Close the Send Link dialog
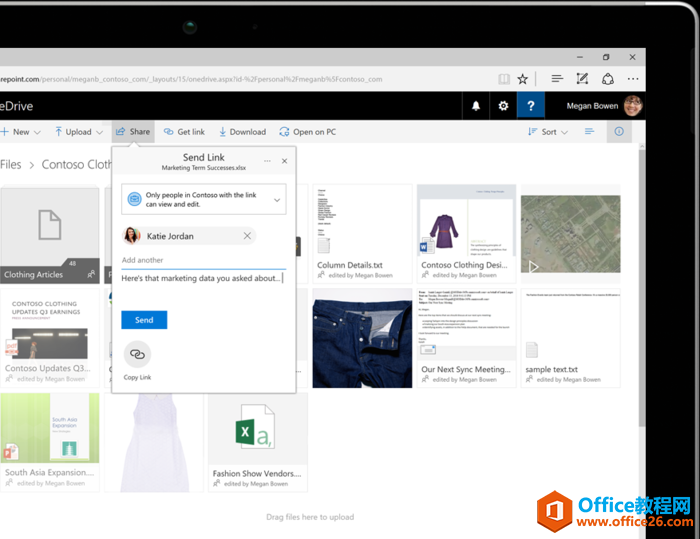The width and height of the screenshot is (700, 539). [x=284, y=161]
